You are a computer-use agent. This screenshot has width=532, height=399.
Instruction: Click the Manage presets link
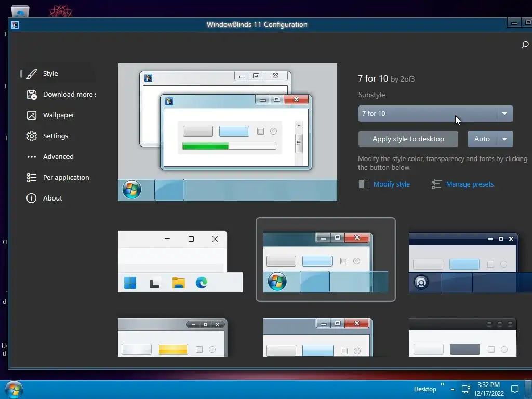(470, 184)
